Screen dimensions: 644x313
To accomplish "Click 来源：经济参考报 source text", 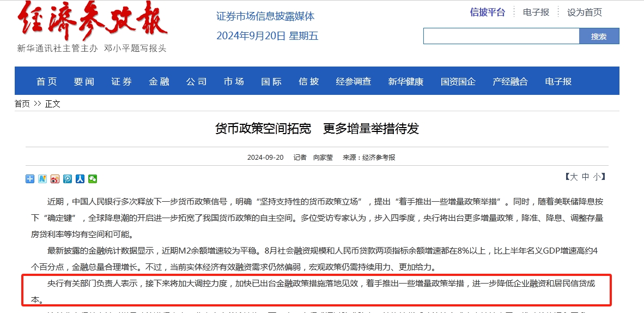I will (369, 158).
